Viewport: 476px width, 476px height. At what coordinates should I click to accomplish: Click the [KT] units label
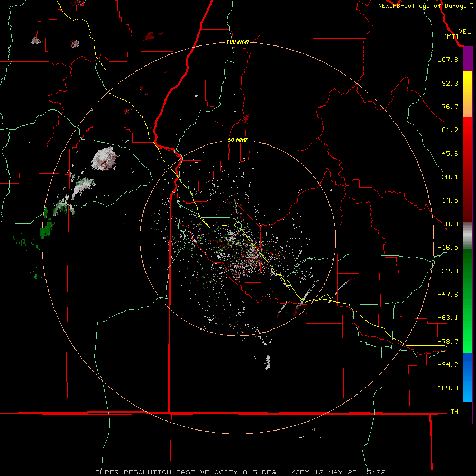[452, 36]
